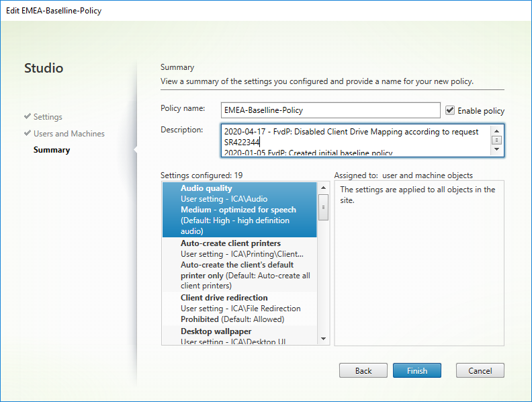Click the 'settings are applied to all objects' text
Viewport: 532px width, 402px height.
[x=418, y=194]
